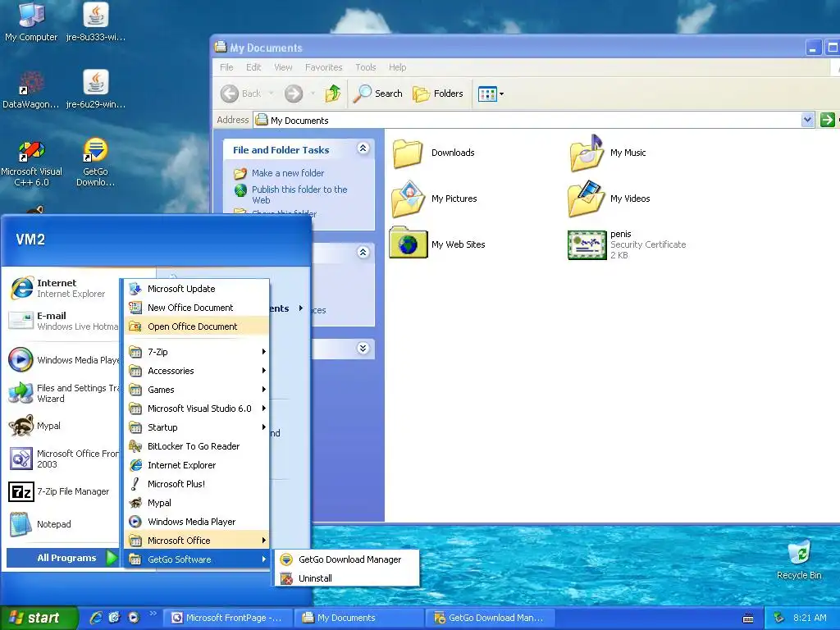Open the Tools menu in My Documents
Viewport: 840px width, 630px height.
[x=365, y=67]
